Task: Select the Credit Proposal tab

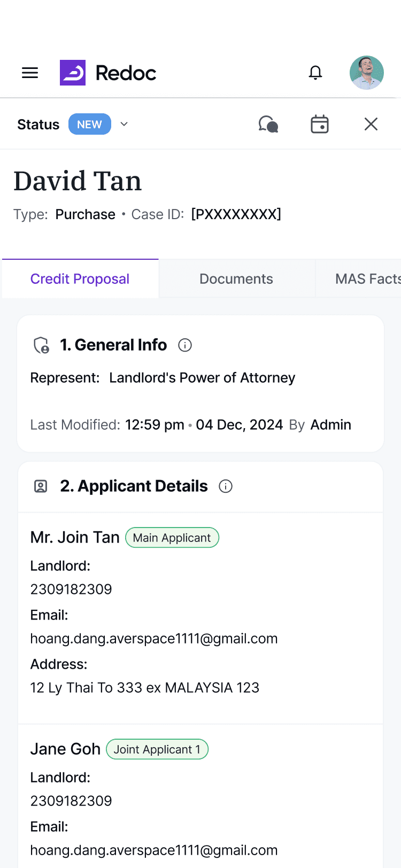Action: pyautogui.click(x=80, y=279)
